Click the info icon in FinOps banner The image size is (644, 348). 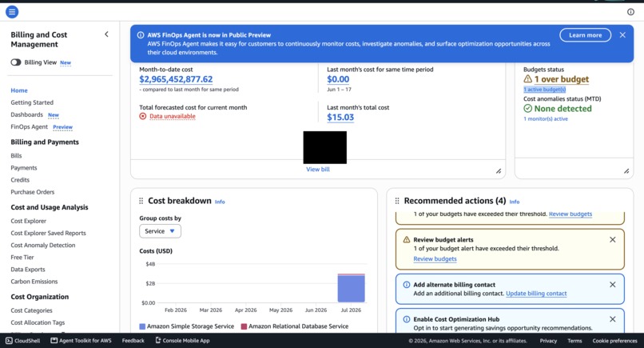[141, 35]
